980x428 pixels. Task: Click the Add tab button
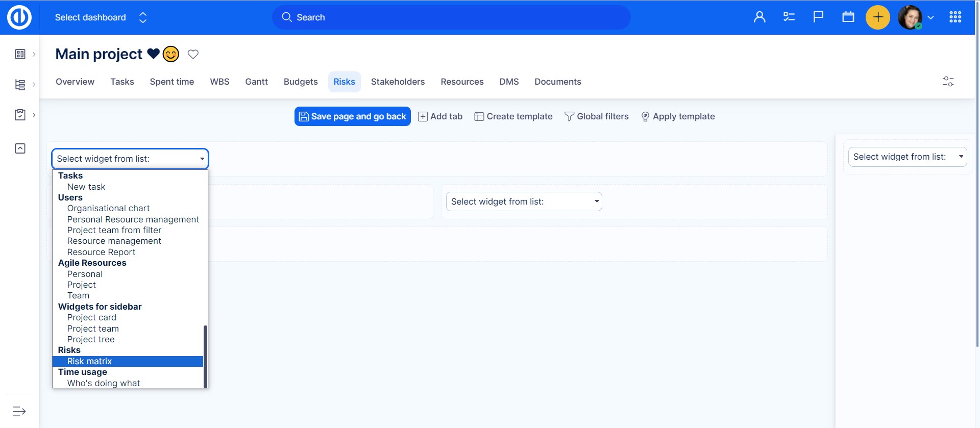tap(440, 116)
